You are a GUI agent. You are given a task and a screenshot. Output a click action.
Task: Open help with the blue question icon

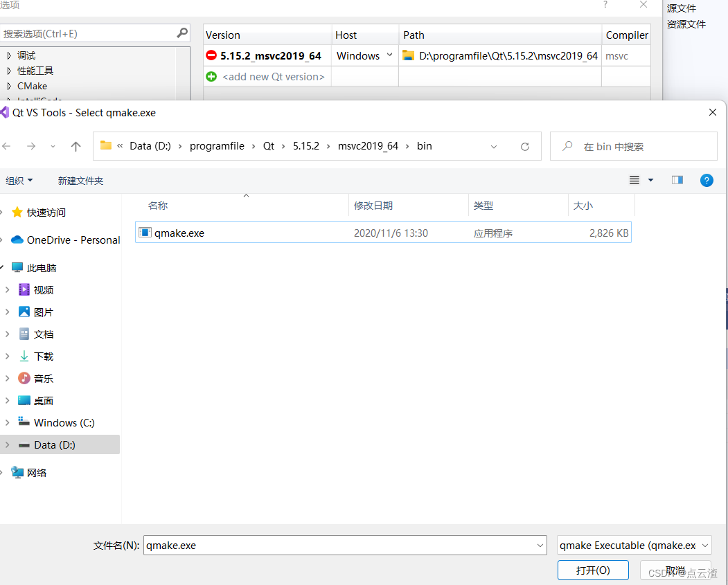click(707, 181)
